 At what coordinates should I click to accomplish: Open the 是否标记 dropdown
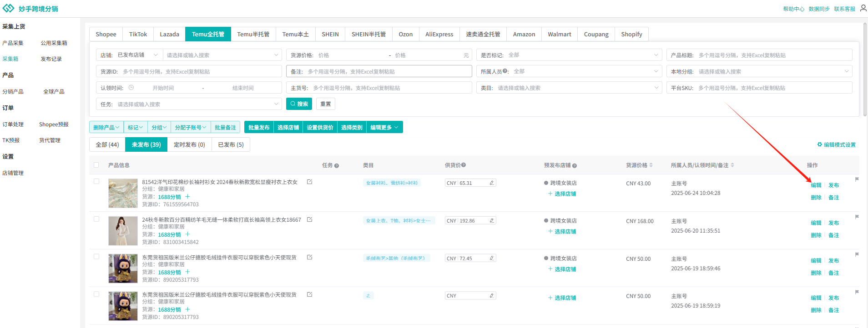[x=569, y=55]
